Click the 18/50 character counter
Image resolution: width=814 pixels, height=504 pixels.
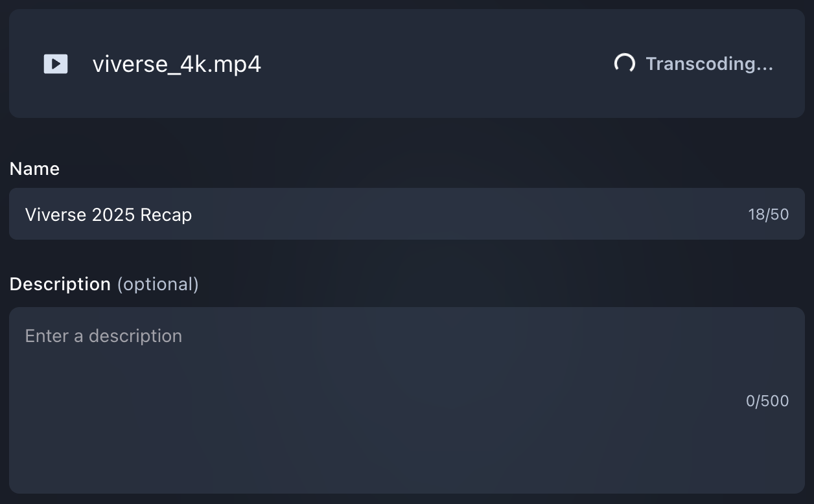[768, 214]
